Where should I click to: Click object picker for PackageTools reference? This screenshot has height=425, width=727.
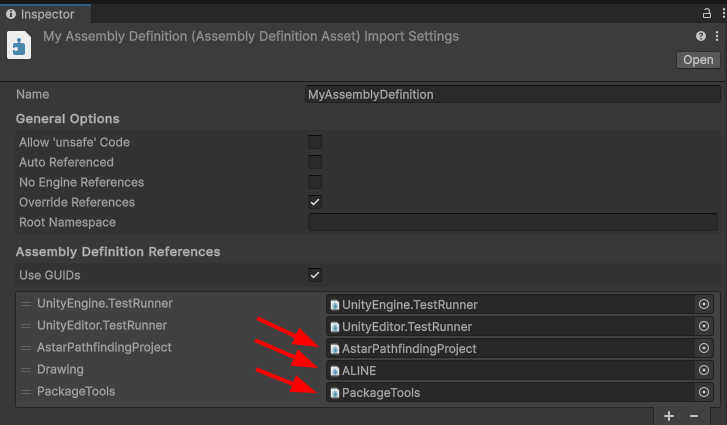pos(703,392)
